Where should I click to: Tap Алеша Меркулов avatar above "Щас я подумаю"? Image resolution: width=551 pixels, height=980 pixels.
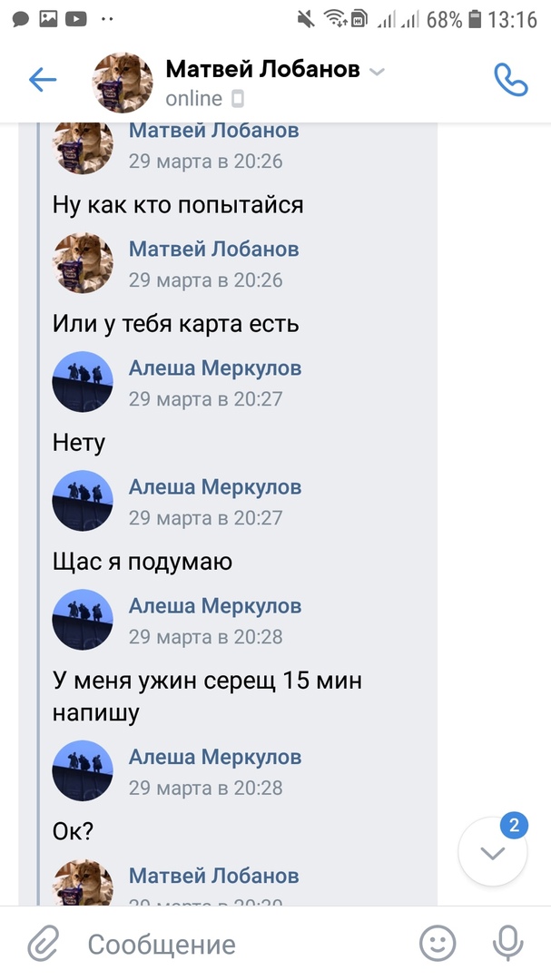(x=83, y=500)
